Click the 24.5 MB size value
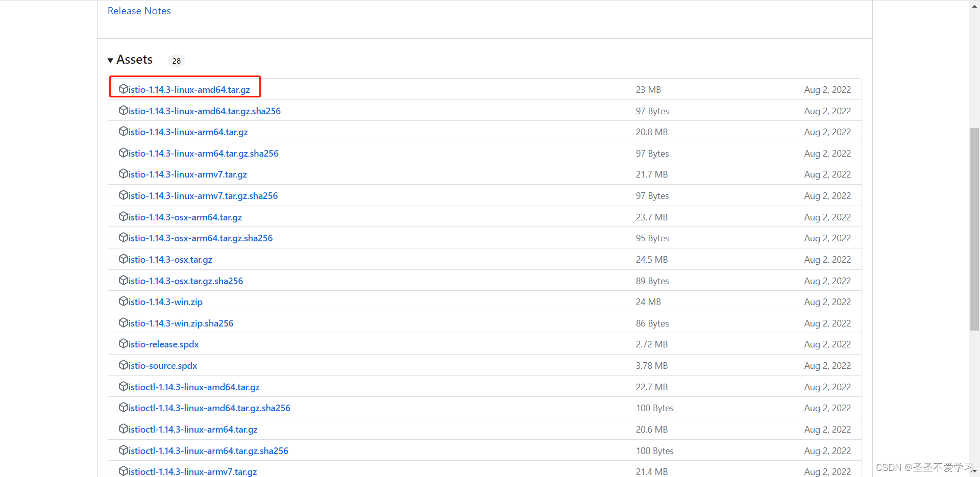Viewport: 980px width, 477px height. (652, 259)
